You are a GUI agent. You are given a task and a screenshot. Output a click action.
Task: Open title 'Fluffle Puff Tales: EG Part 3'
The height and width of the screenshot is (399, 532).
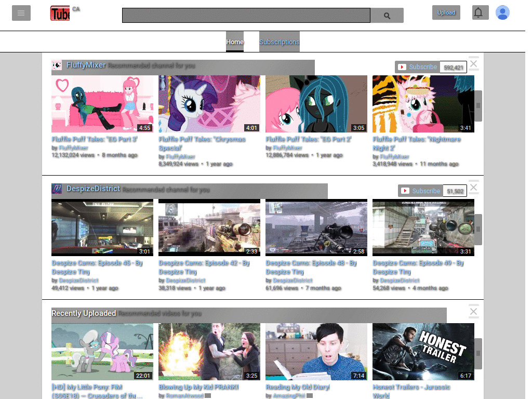[95, 139]
